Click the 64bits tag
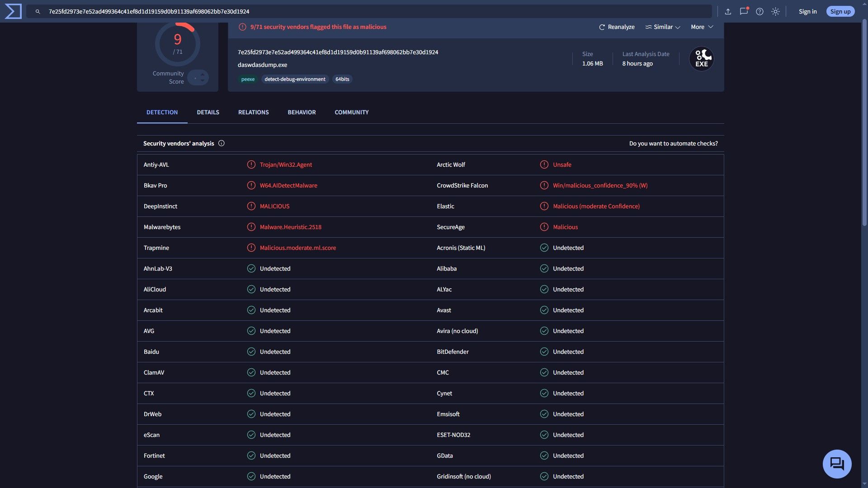 pyautogui.click(x=342, y=79)
